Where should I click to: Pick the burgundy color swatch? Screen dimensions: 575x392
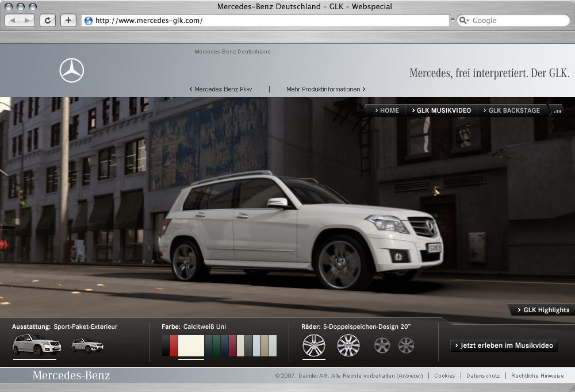tap(232, 345)
